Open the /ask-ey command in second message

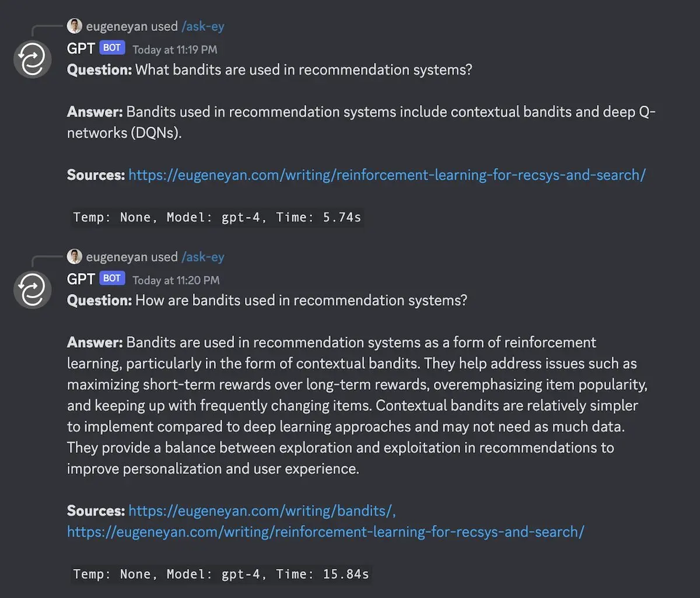pos(203,257)
